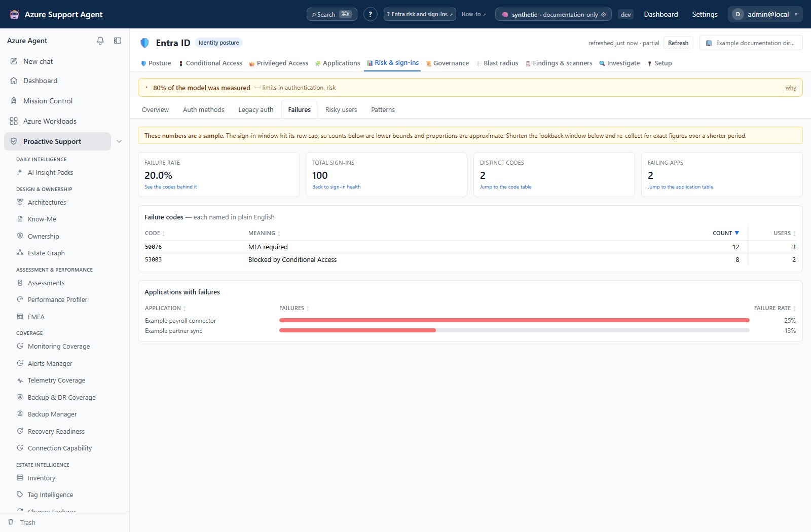The height and width of the screenshot is (532, 811).
Task: Click the Estate Graph icon
Action: click(x=20, y=253)
